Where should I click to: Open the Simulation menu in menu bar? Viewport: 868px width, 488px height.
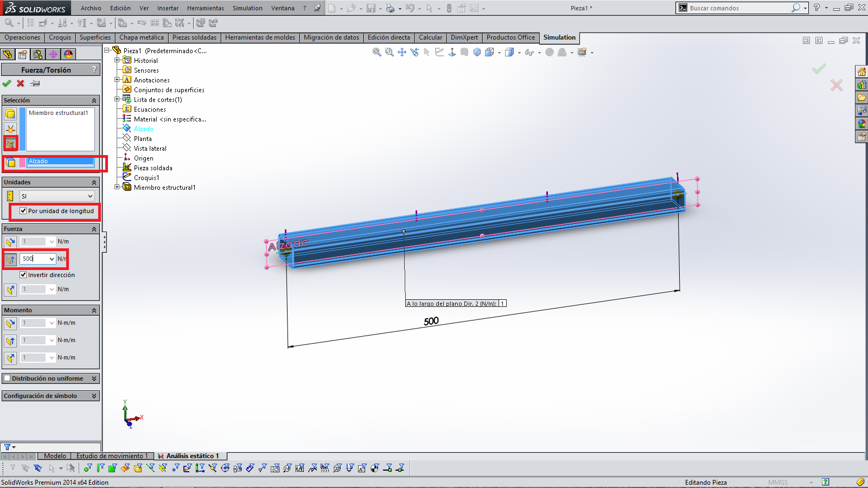tap(247, 8)
